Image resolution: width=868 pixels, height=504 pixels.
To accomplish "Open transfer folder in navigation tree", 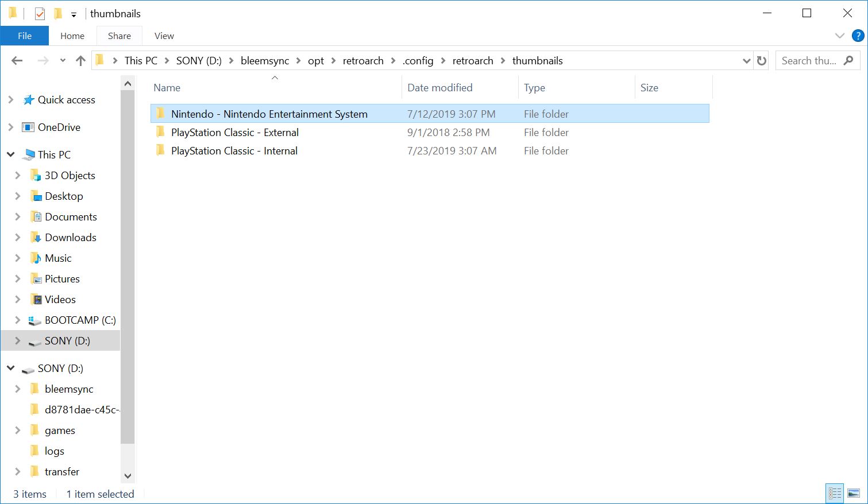I will (62, 472).
